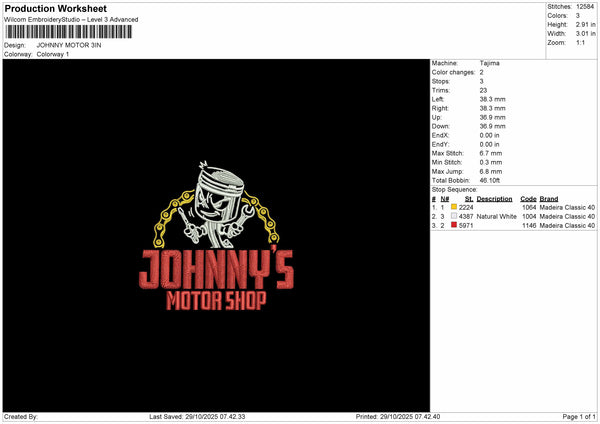Screen dimensions: 600x424
Task: Click "Wilcom EmbroideryStudio – Level 3 Advanced" text
Action: click(71, 20)
